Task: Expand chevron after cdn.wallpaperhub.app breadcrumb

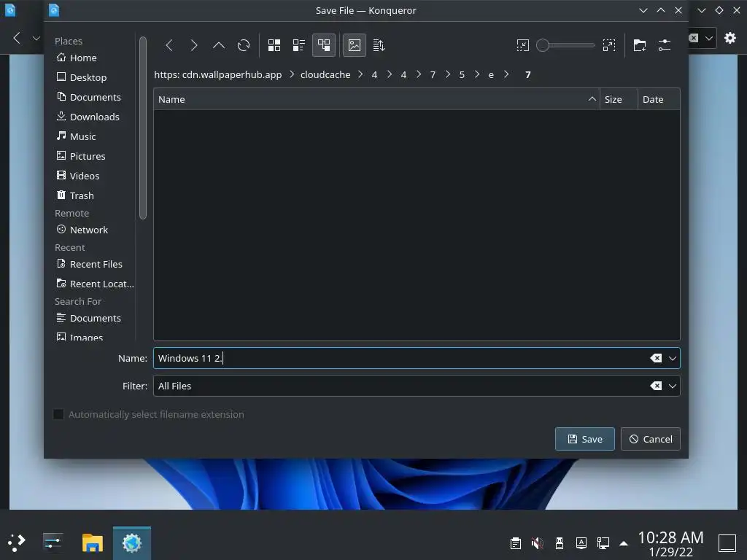Action: [x=292, y=74]
